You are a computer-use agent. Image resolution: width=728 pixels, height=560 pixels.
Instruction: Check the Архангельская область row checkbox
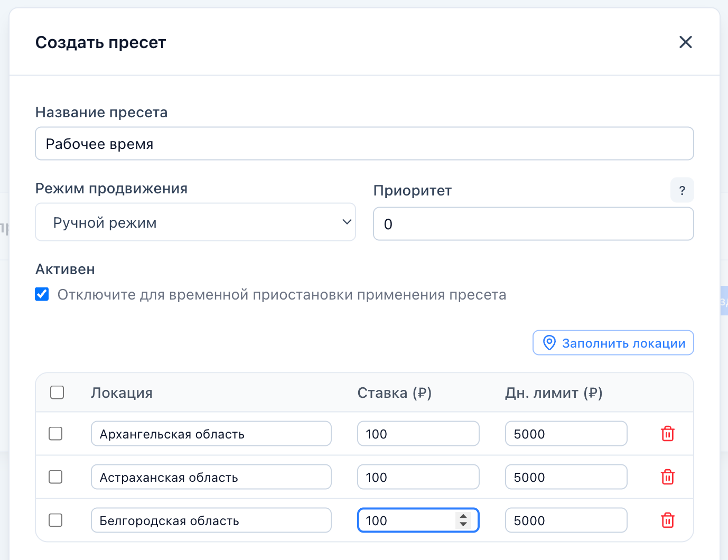click(x=55, y=434)
